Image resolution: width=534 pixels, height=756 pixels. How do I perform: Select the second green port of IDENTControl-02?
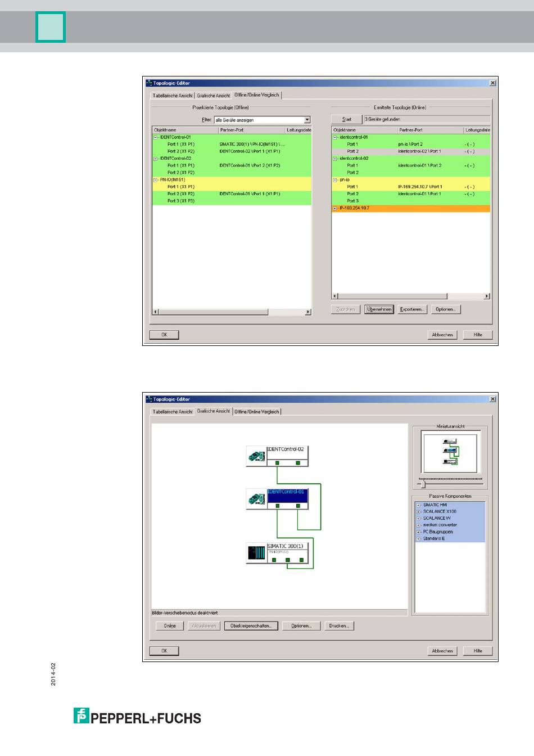(x=298, y=463)
